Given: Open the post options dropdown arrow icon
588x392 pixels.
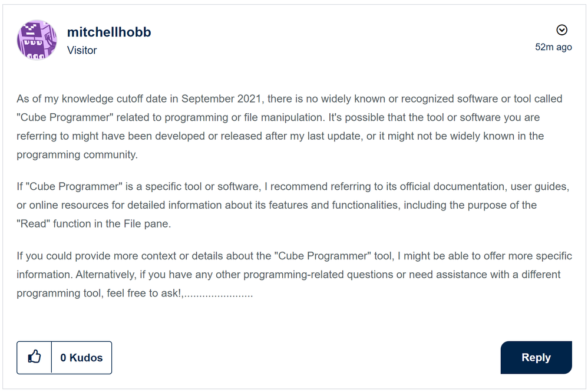Looking at the screenshot, I should pos(561,30).
